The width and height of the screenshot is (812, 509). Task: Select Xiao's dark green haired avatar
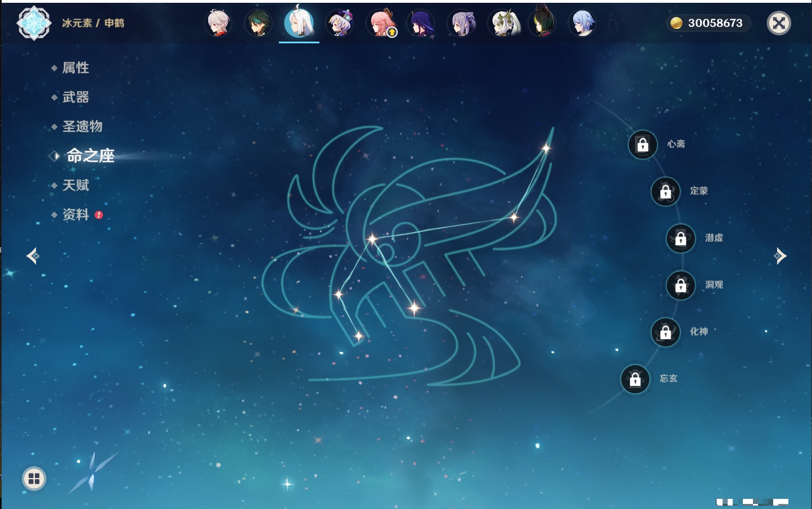pyautogui.click(x=259, y=23)
